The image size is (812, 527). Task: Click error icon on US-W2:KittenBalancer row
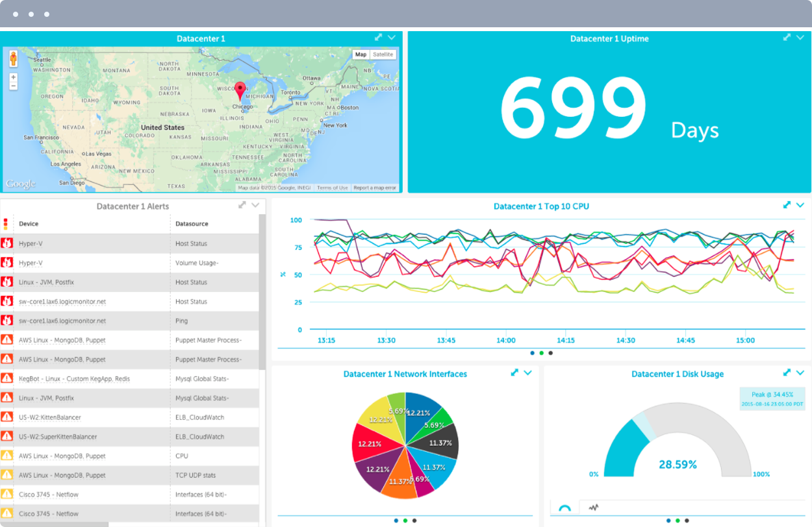6,417
